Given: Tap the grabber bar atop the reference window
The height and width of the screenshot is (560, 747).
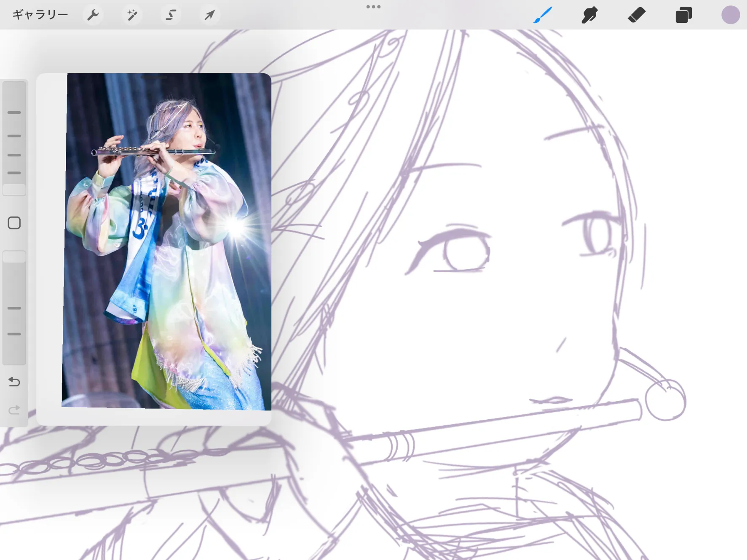Looking at the screenshot, I should coord(154,77).
